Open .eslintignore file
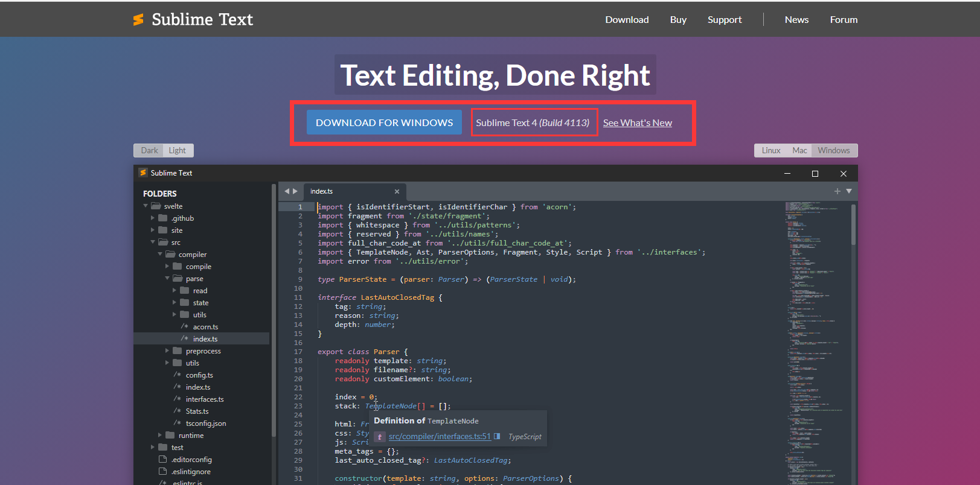This screenshot has height=485, width=980. point(191,472)
